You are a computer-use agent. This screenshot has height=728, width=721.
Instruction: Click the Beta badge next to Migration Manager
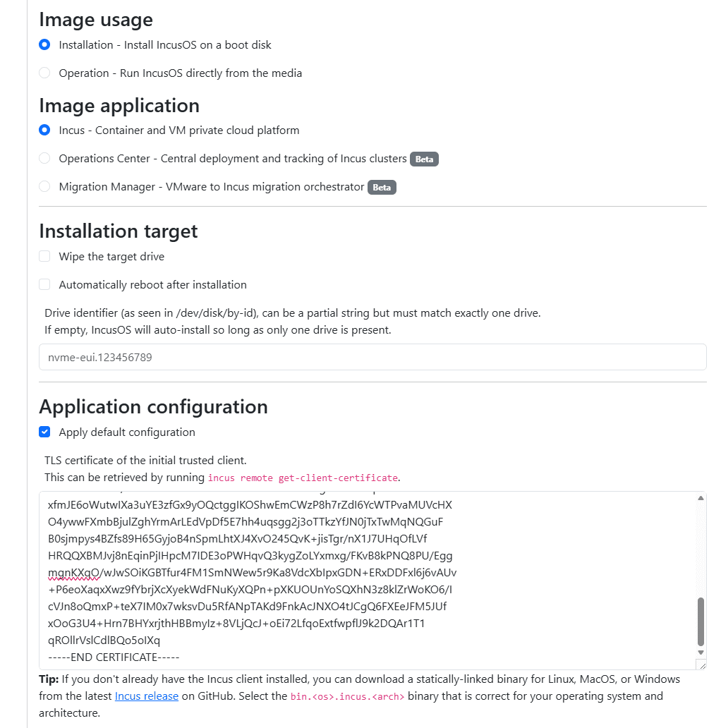(382, 187)
